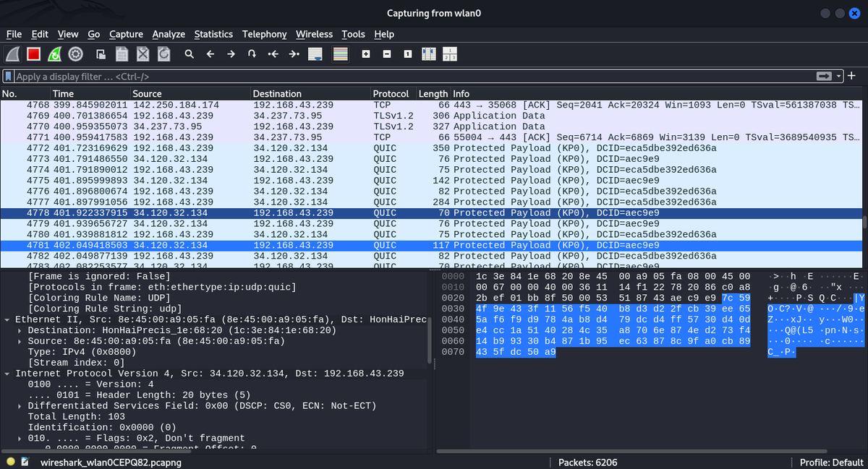
Task: Reset text to normal size
Action: [408, 54]
